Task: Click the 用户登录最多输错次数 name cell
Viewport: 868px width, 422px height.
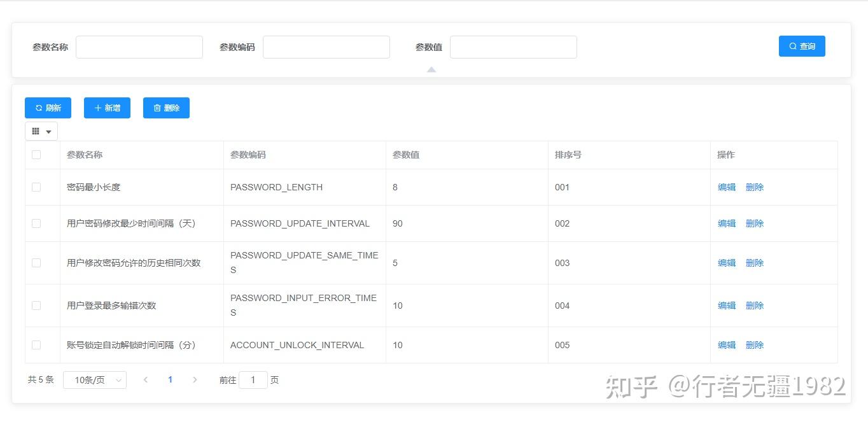Action: (x=142, y=306)
